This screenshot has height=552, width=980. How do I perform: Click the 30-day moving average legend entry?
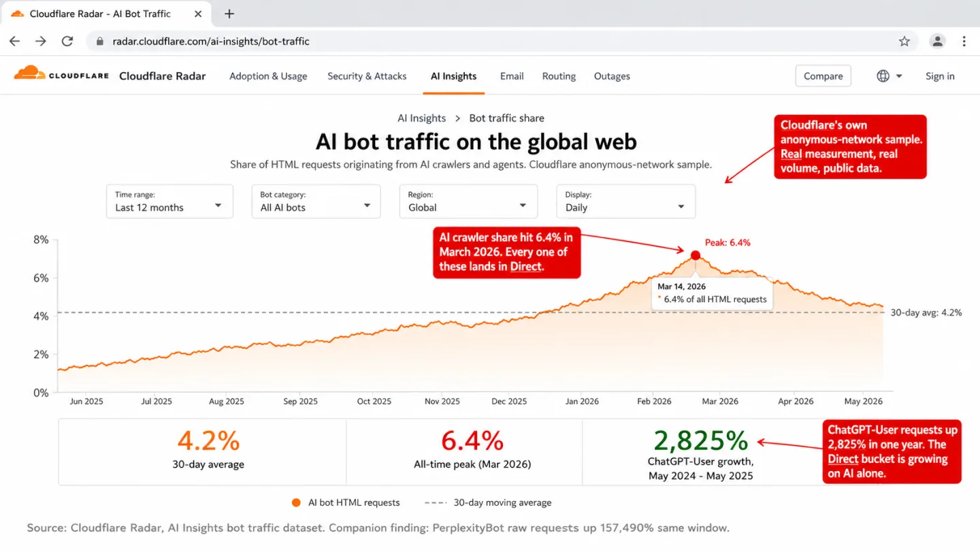(x=488, y=503)
